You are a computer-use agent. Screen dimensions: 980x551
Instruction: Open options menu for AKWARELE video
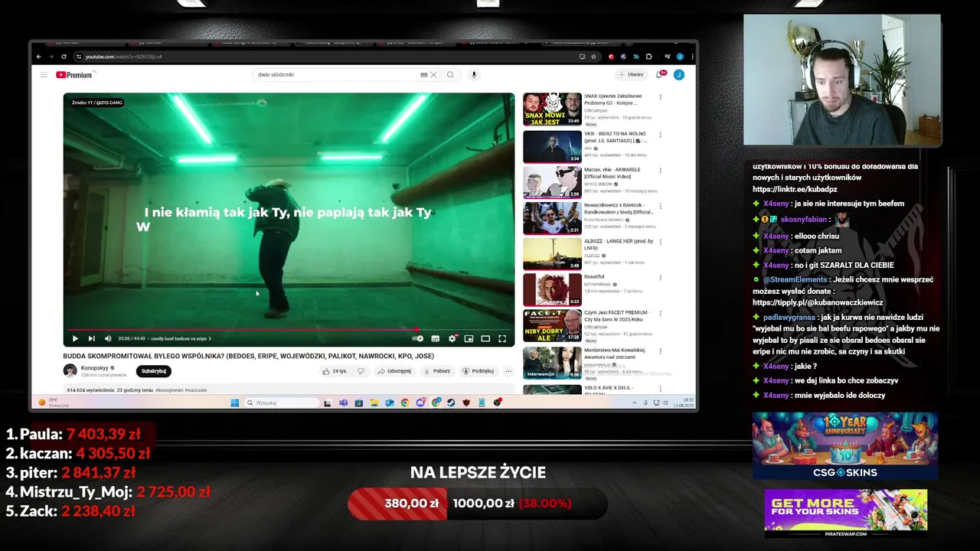[660, 170]
